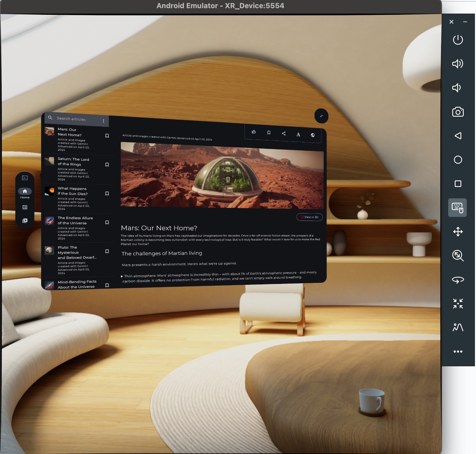Open the share options for the article
This screenshot has width=476, height=454.
[284, 133]
